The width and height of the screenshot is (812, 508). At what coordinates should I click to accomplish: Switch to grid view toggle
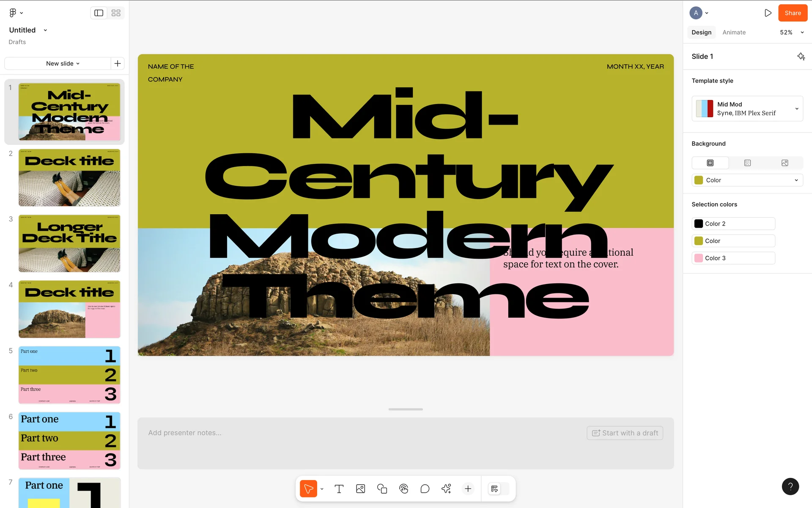116,13
